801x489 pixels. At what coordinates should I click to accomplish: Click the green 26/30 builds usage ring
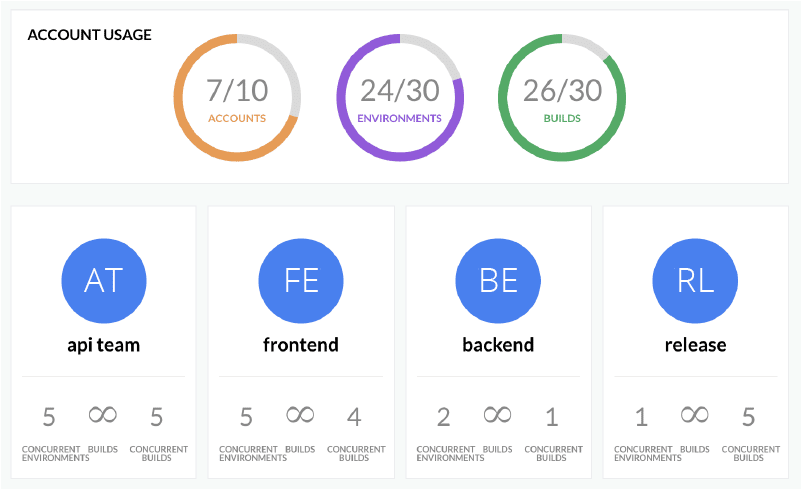tap(562, 98)
